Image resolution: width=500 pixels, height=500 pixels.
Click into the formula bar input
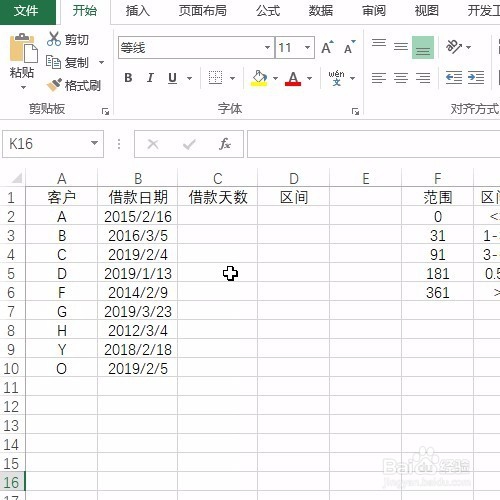373,144
